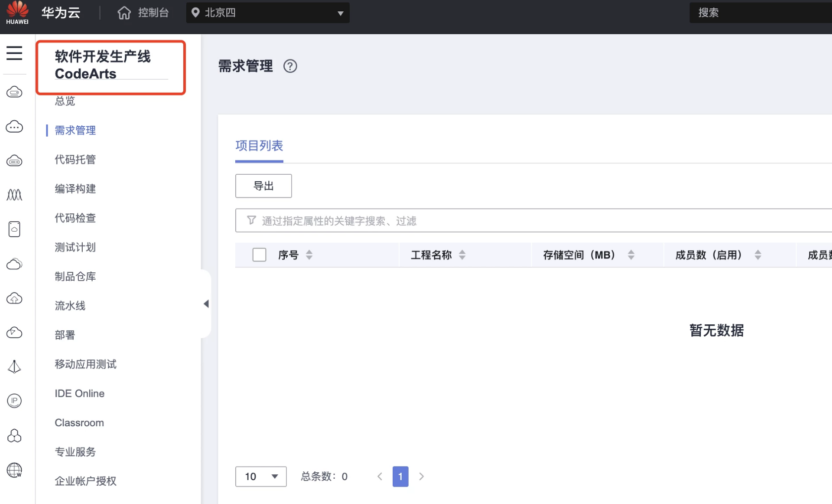
Task: Click the Huawei logo
Action: (x=17, y=12)
